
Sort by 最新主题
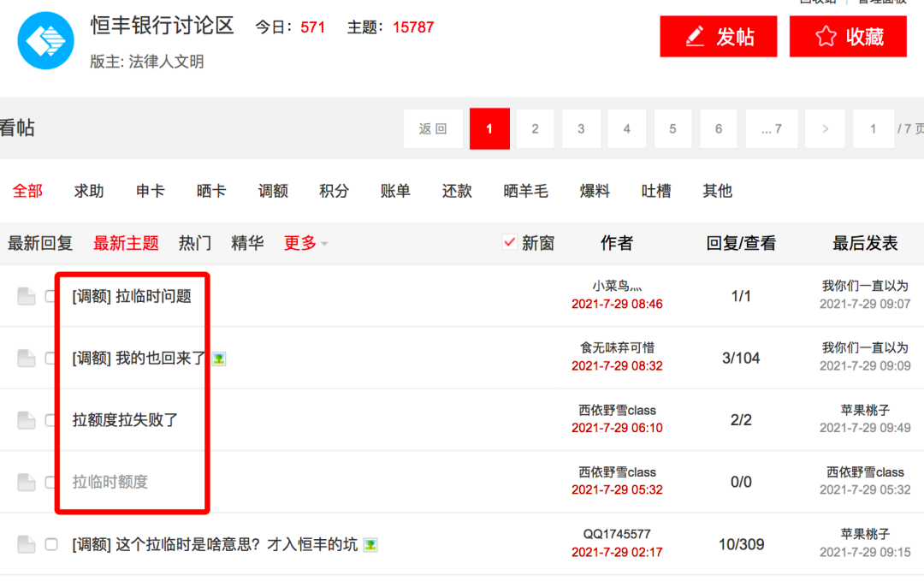point(126,243)
